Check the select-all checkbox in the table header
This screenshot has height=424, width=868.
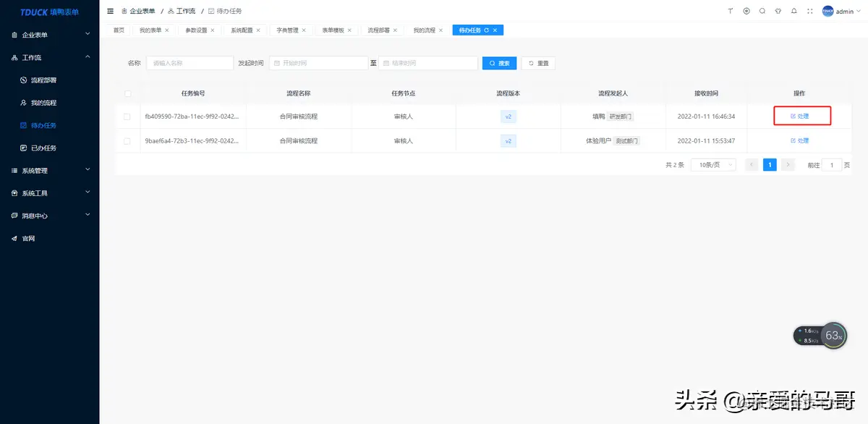127,93
